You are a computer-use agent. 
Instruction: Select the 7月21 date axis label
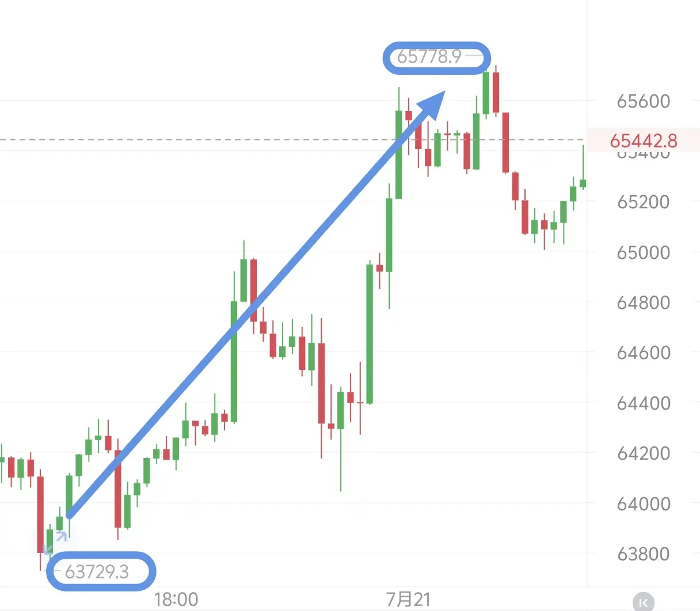[408, 599]
